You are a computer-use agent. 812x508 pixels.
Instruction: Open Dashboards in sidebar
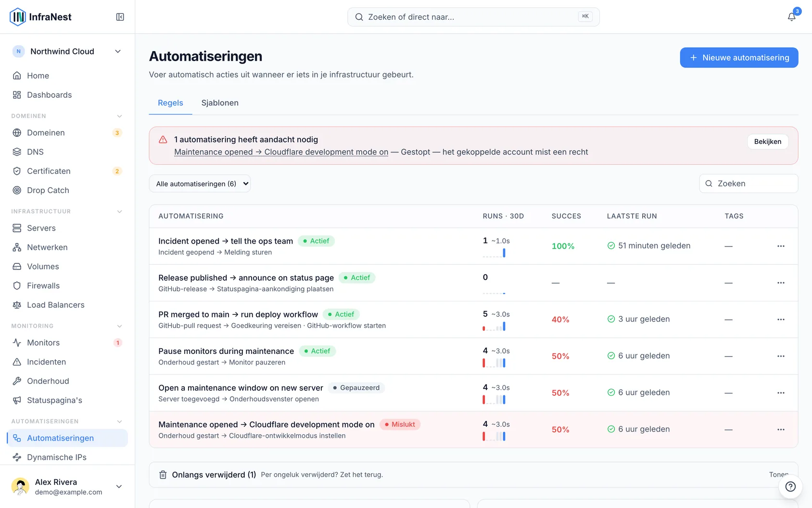pyautogui.click(x=67, y=95)
